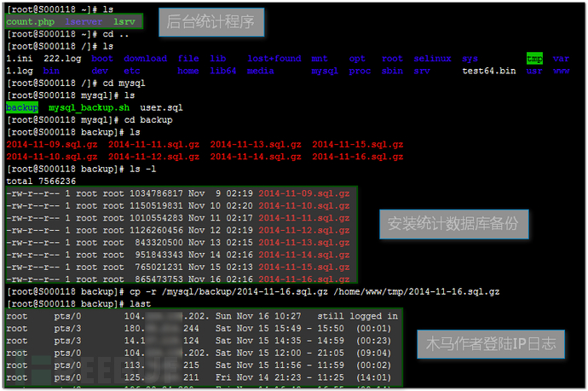Click file size 1150519831

(157, 206)
